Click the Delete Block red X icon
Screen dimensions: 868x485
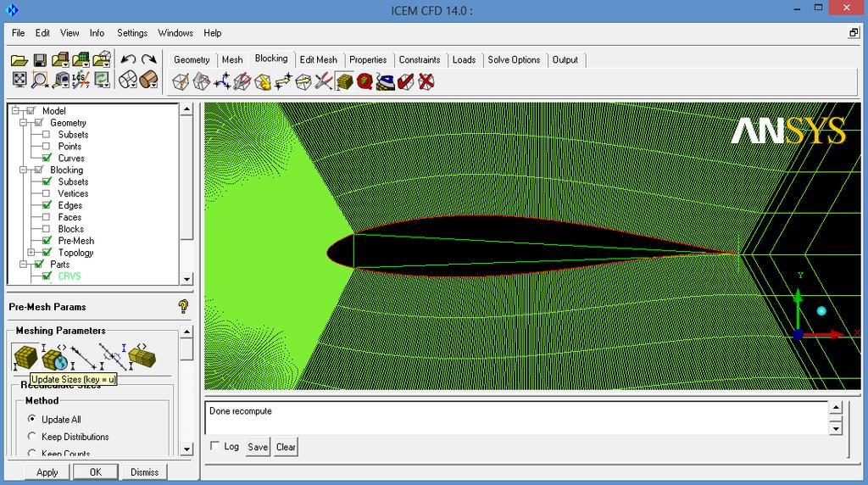coord(426,82)
